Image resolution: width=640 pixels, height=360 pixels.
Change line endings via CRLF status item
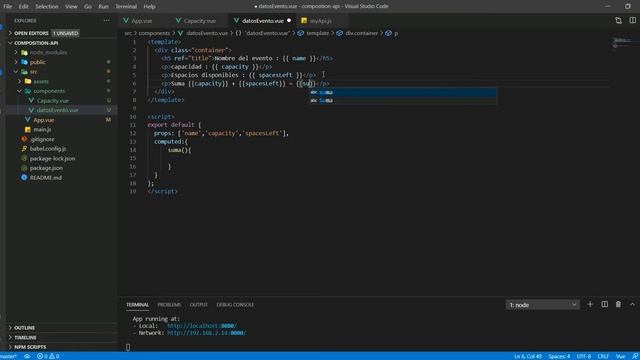pos(603,356)
